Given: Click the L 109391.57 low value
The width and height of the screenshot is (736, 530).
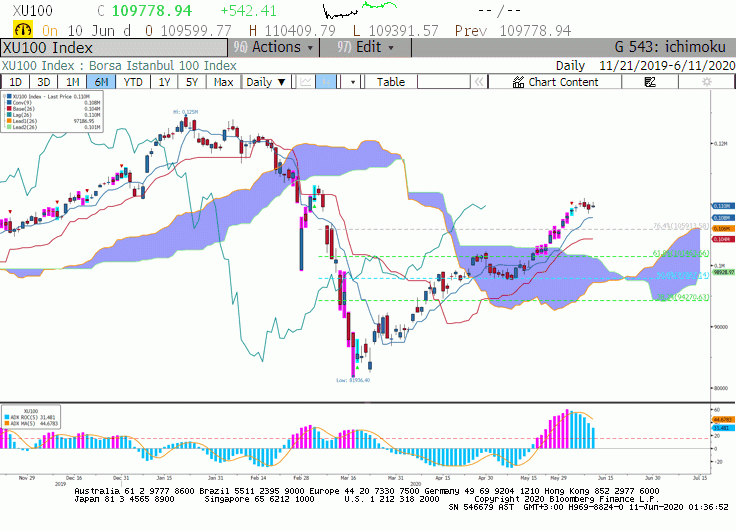Looking at the screenshot, I should click(x=395, y=31).
